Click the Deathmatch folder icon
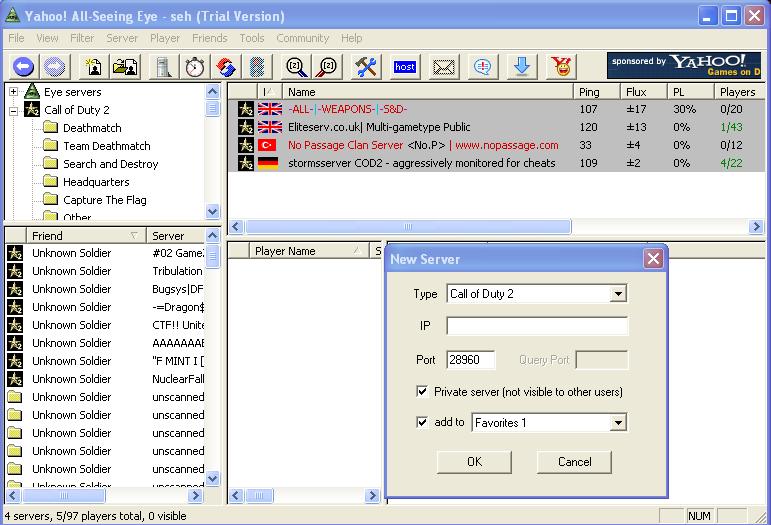Screen dimensions: 771x525 click(50, 128)
